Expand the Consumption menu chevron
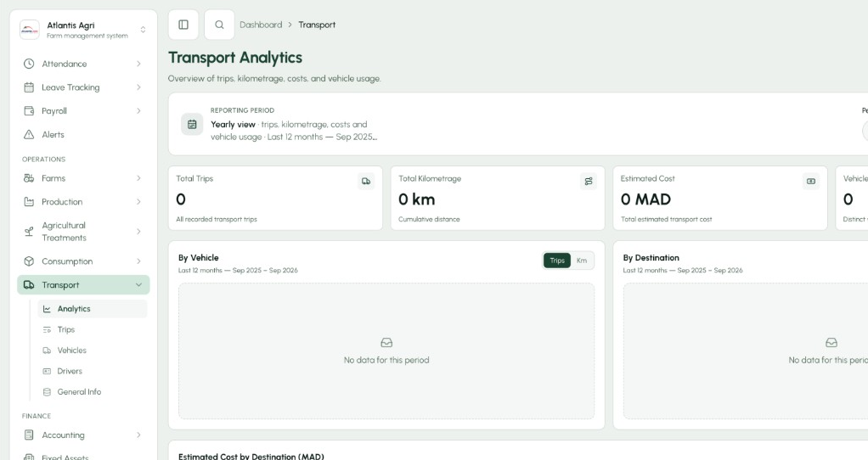The height and width of the screenshot is (460, 868). (138, 261)
